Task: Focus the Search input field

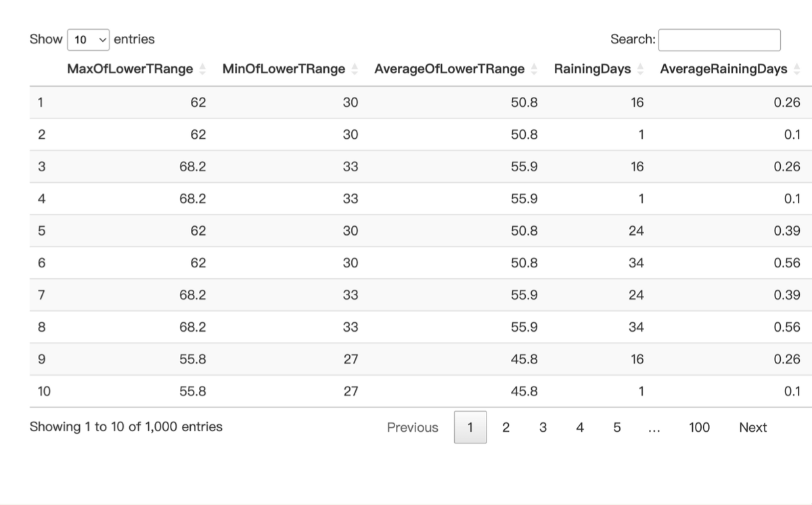Action: [x=719, y=39]
